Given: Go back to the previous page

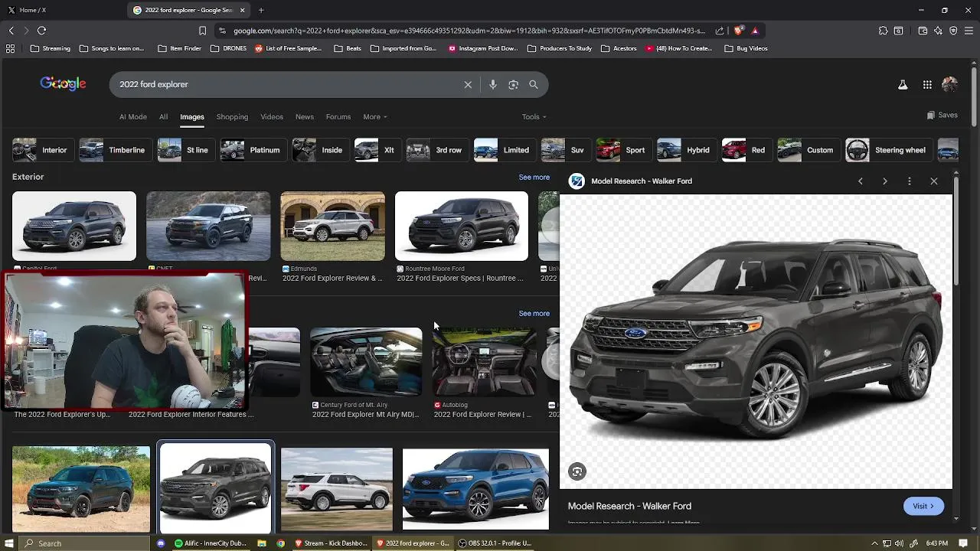Looking at the screenshot, I should [11, 31].
